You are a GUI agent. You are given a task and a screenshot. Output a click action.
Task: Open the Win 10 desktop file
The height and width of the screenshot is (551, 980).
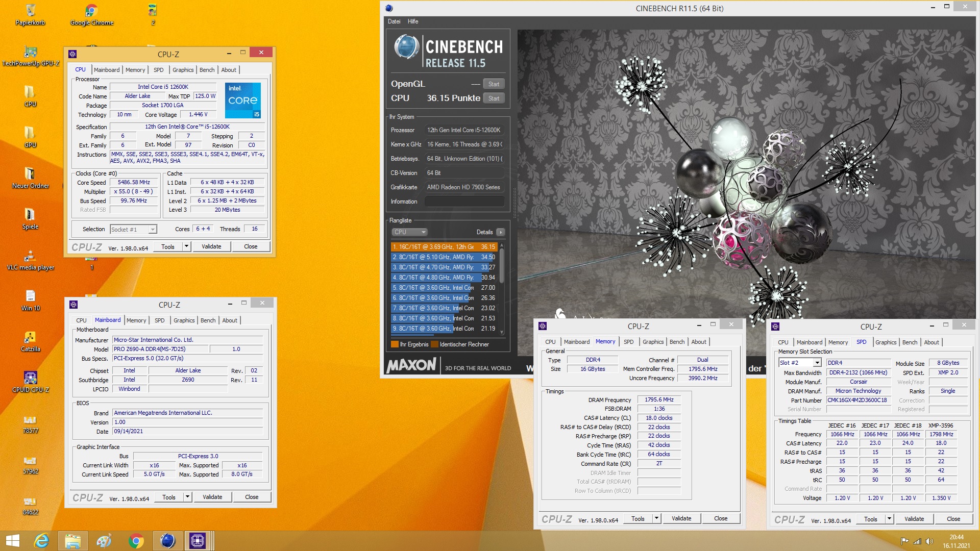30,300
